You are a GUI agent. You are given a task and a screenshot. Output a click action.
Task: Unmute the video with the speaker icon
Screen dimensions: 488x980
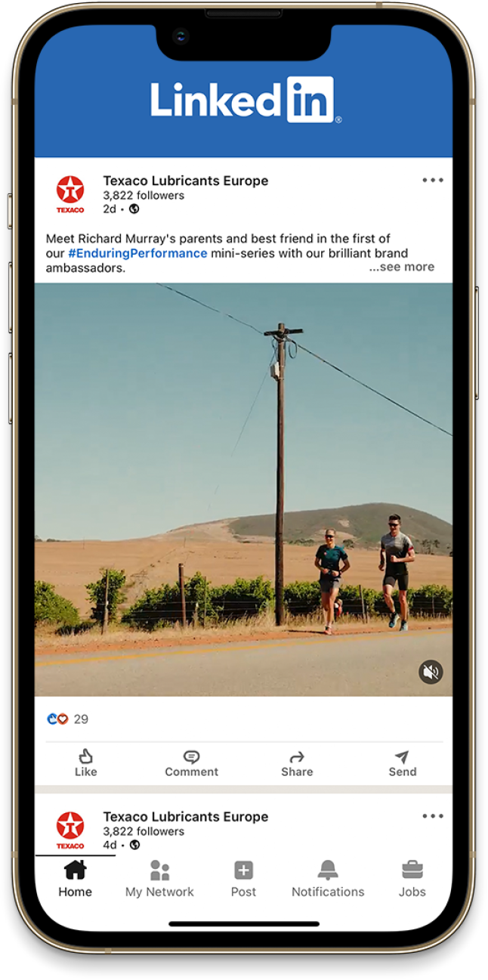click(431, 672)
